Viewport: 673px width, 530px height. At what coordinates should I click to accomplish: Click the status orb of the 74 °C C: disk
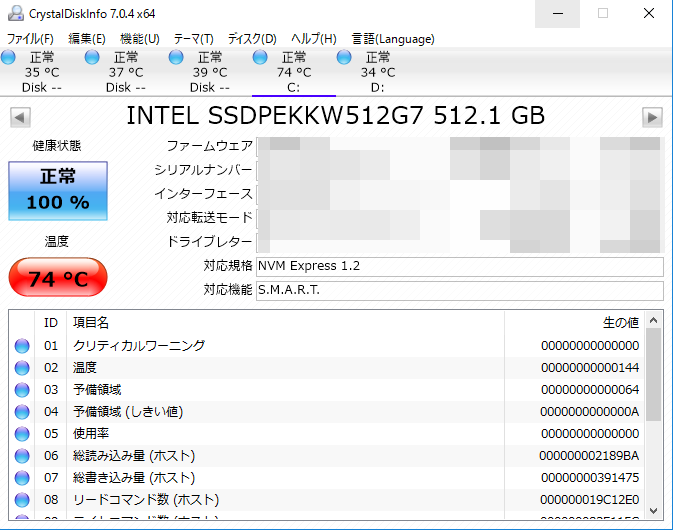tap(260, 57)
